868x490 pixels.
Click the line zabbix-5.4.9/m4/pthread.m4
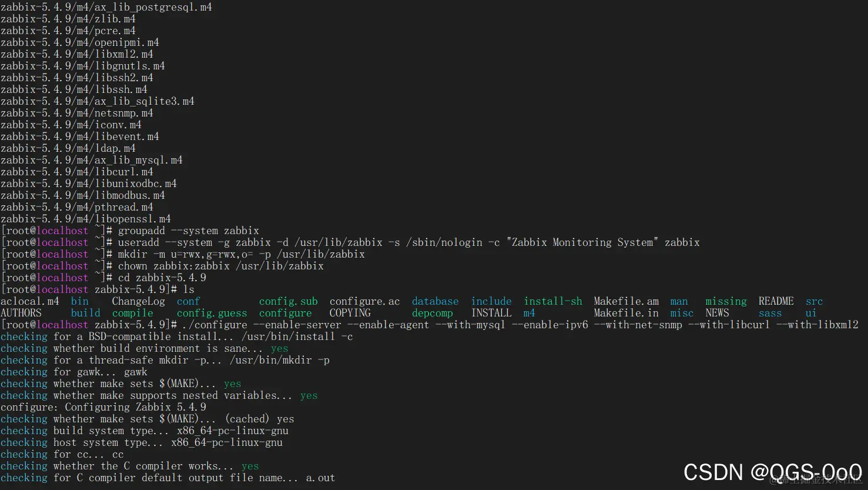click(77, 207)
